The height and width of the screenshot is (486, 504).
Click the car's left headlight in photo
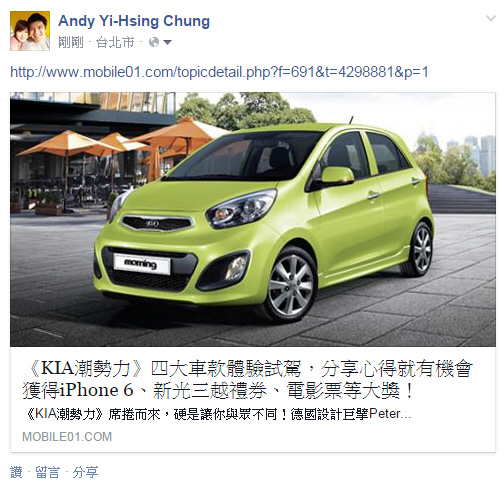(x=242, y=208)
